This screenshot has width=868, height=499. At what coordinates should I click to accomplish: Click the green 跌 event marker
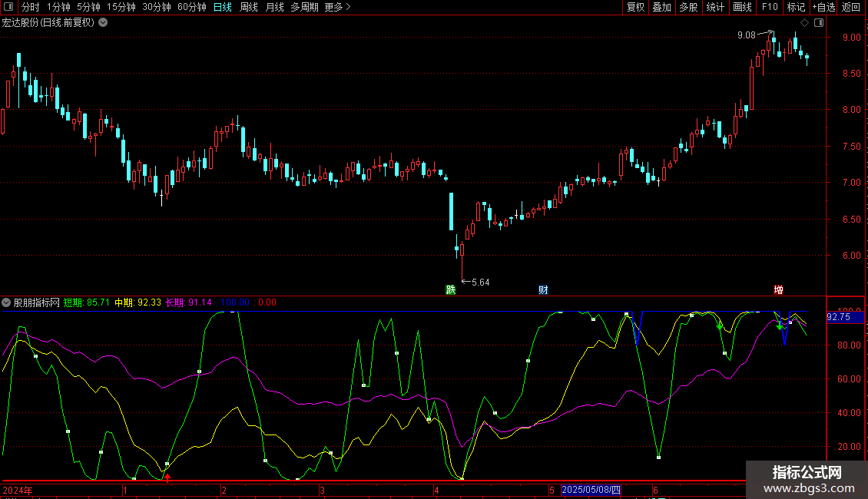click(450, 289)
